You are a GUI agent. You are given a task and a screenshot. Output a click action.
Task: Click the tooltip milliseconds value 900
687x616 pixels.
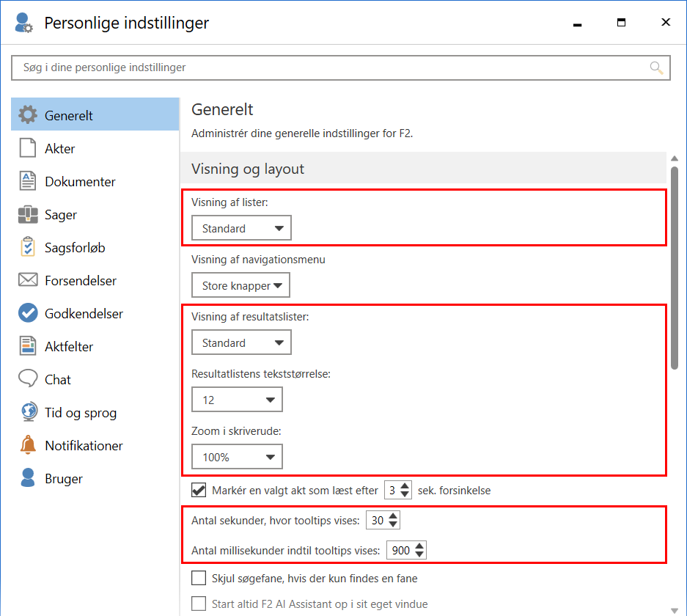click(400, 550)
